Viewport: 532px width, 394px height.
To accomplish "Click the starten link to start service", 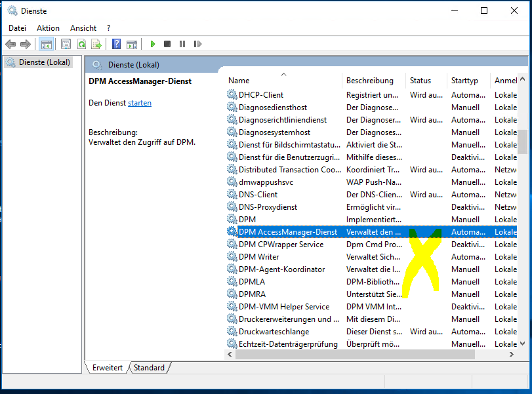I will (x=140, y=103).
